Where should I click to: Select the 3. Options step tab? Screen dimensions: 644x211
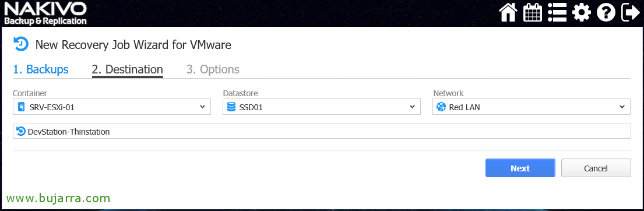[213, 69]
